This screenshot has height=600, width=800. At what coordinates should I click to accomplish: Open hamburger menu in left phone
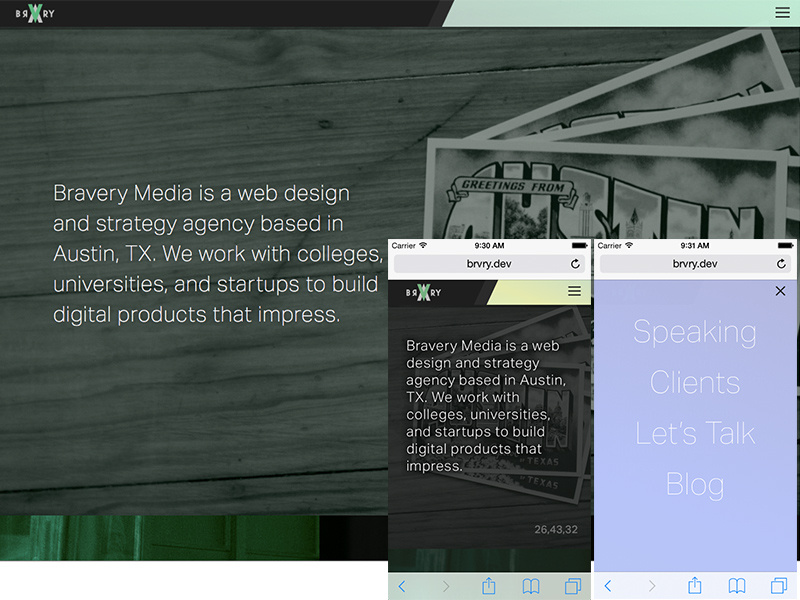574,291
